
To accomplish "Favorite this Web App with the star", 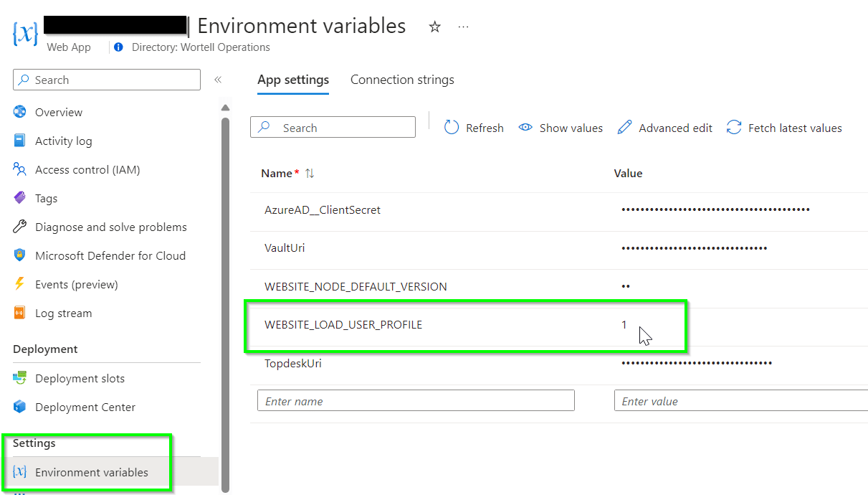I will click(434, 27).
